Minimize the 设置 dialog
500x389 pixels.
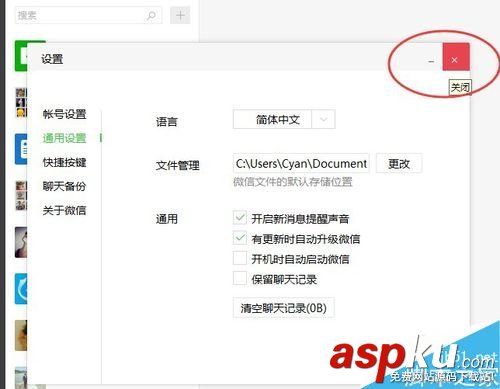coord(431,60)
